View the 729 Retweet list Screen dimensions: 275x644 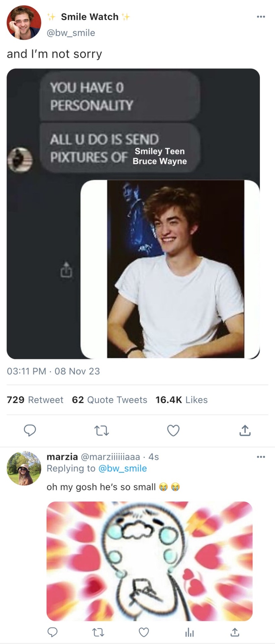coord(35,400)
